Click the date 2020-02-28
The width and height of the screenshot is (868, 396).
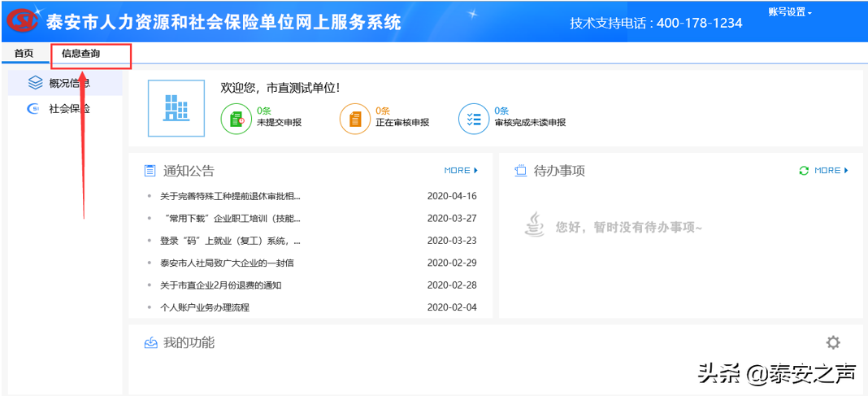[x=452, y=285]
